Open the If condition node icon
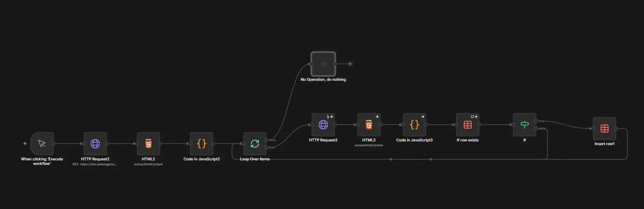 click(x=525, y=124)
